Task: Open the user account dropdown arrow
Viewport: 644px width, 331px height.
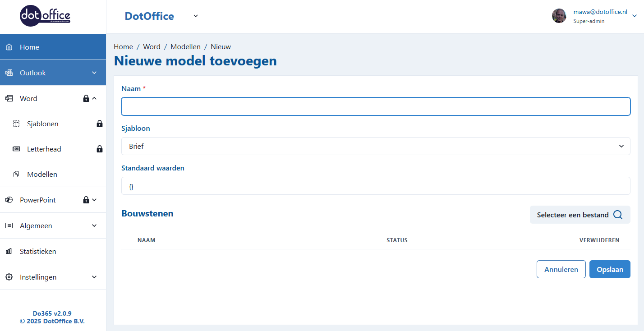Action: click(x=635, y=16)
